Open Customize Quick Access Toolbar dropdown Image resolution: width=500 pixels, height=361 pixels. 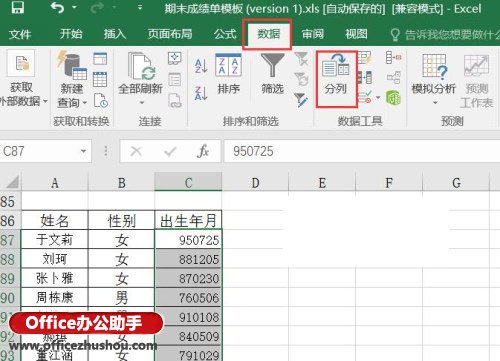(140, 7)
